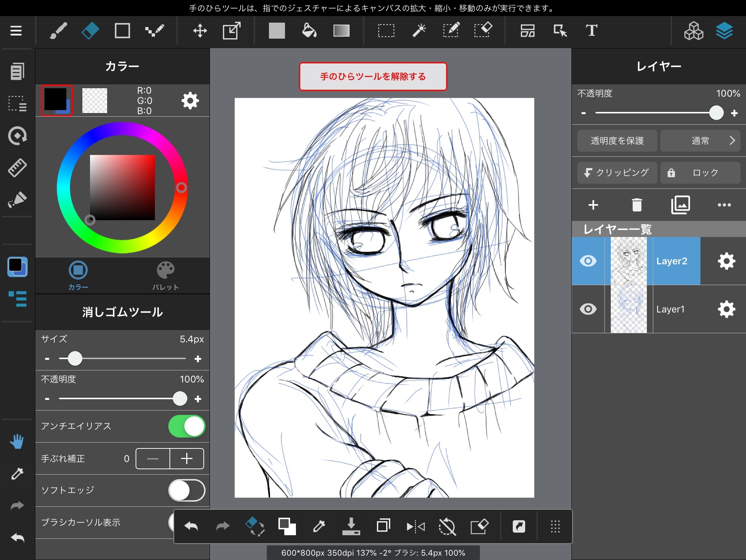Select the Brush tool in top toolbar
The image size is (746, 560).
(x=58, y=31)
